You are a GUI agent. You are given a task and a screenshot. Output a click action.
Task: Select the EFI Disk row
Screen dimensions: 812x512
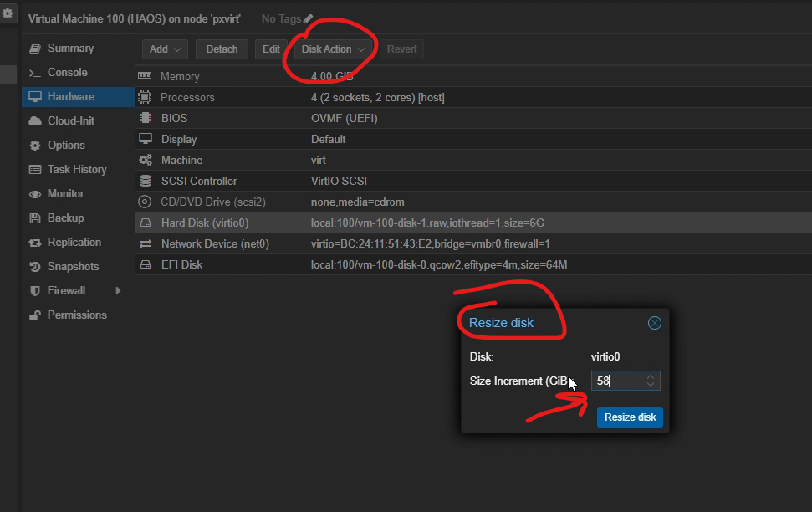pyautogui.click(x=335, y=265)
